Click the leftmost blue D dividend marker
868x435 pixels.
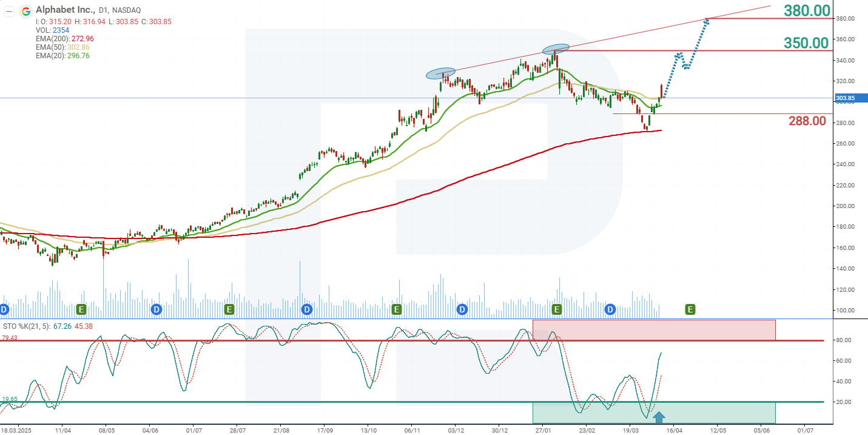click(x=4, y=309)
